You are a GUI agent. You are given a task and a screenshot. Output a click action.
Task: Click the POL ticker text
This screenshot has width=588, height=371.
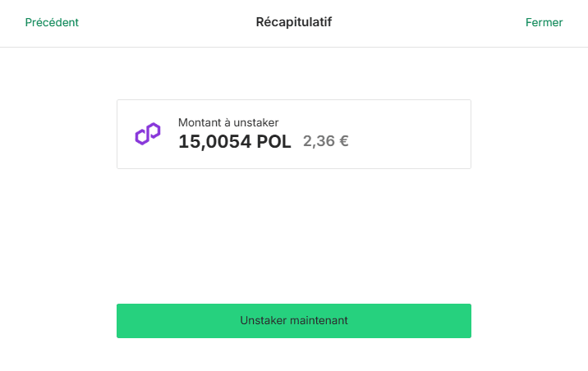click(273, 142)
